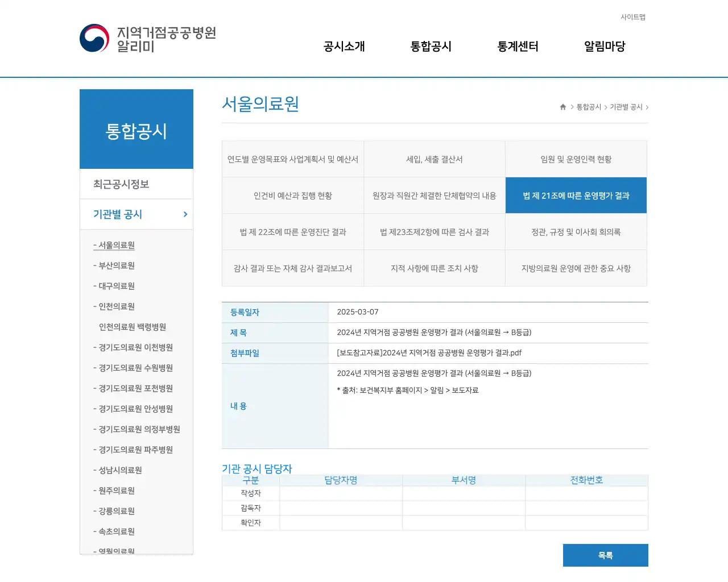The width and height of the screenshot is (728, 582).
Task: Open the 공시소개 menu
Action: (x=343, y=47)
